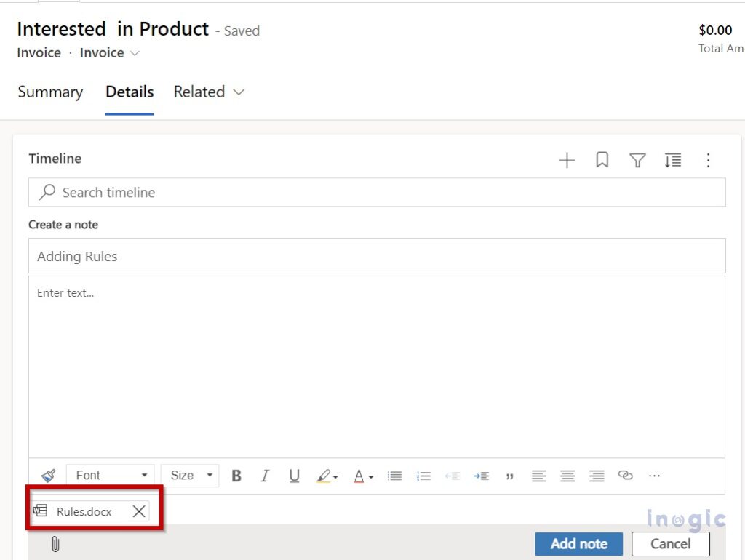Open more formatting options with the ellipsis
Viewport: 745px width, 560px height.
(x=654, y=475)
